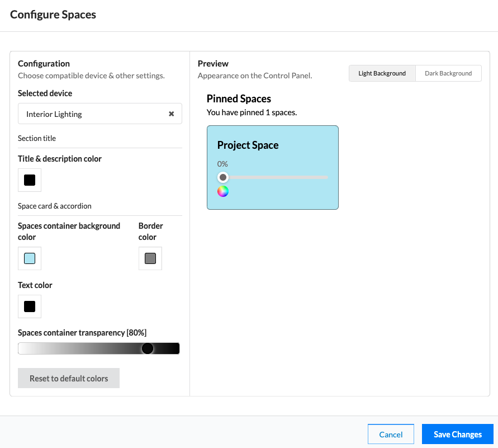Click Save Changes button

point(457,434)
